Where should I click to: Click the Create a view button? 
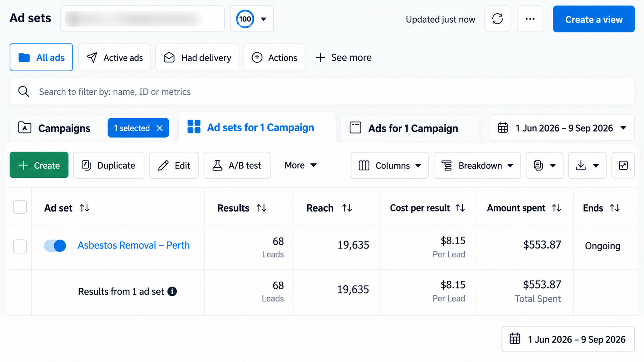click(594, 19)
